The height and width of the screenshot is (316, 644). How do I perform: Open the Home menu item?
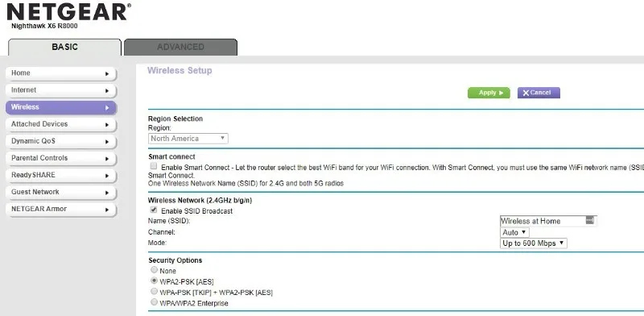61,73
